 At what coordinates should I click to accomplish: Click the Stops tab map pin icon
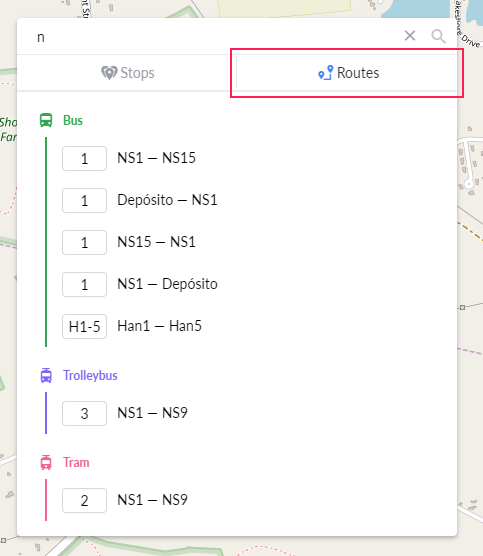[x=109, y=73]
